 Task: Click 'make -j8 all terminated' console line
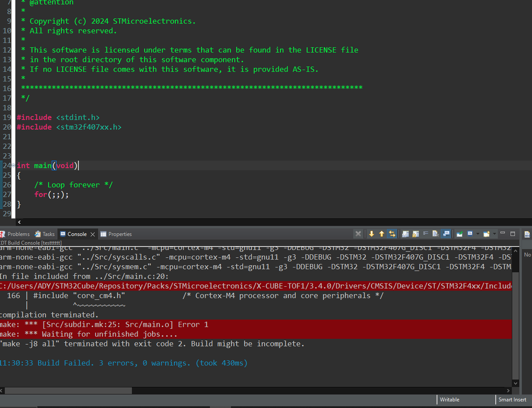pyautogui.click(x=152, y=344)
